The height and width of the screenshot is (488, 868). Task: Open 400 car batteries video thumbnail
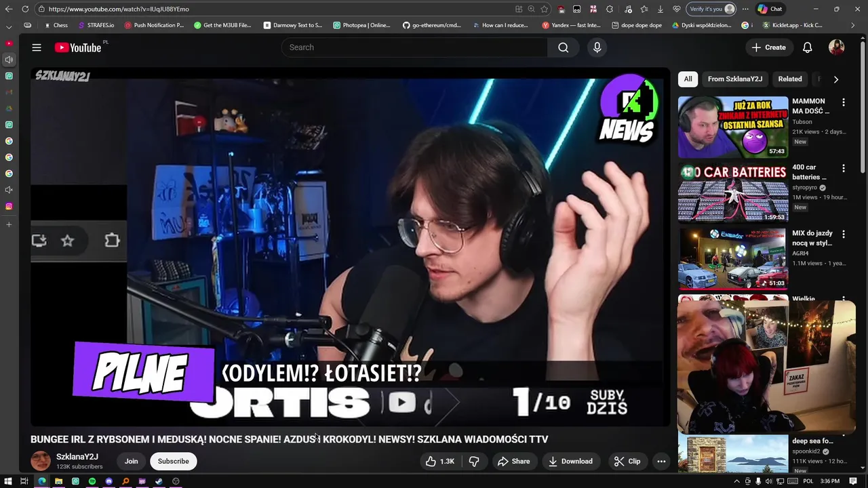(733, 192)
